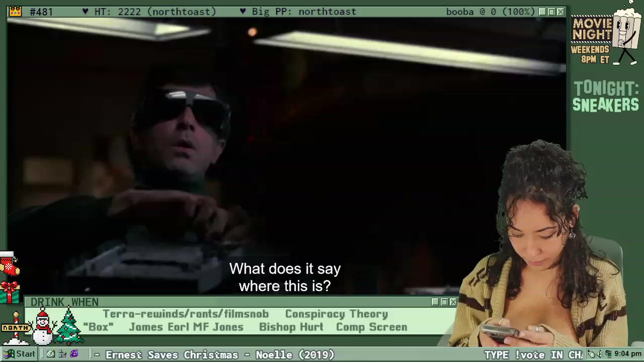Screen dimensions: 644x362
Task: Click 'booba @ 0 (100%)' in title bar
Action: point(490,12)
